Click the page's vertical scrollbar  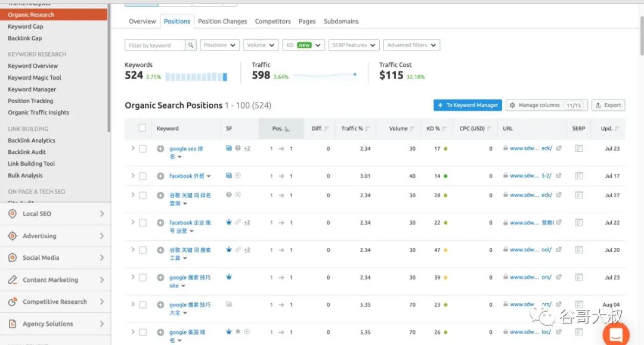coord(642,35)
